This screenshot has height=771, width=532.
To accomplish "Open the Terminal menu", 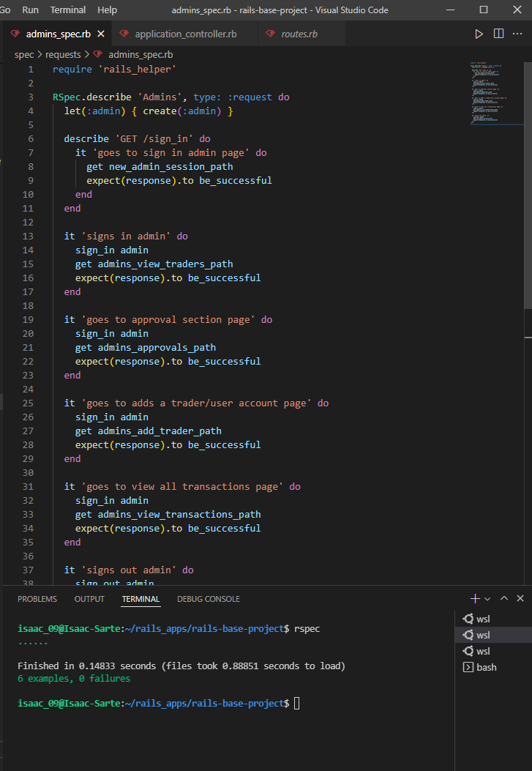I will (x=67, y=10).
